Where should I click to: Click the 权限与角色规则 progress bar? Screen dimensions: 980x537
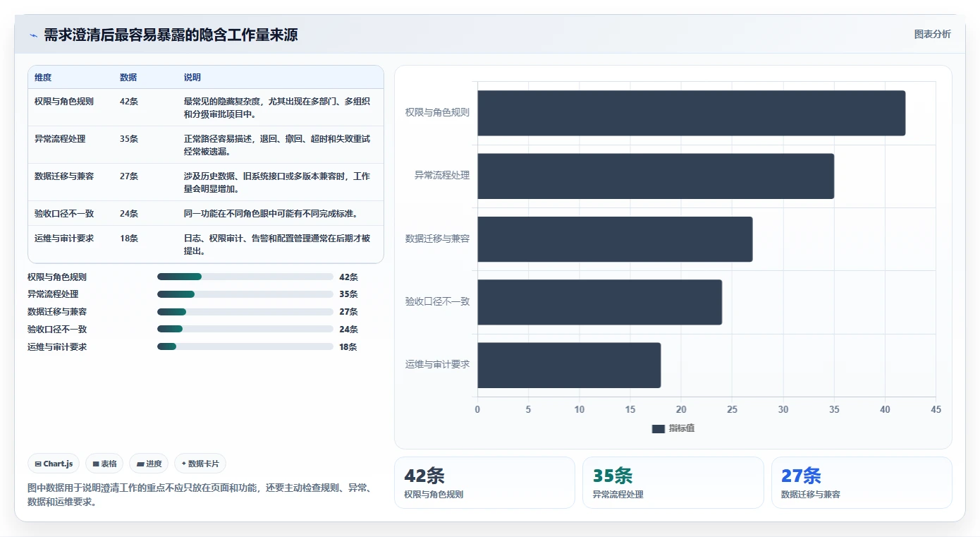(x=245, y=277)
